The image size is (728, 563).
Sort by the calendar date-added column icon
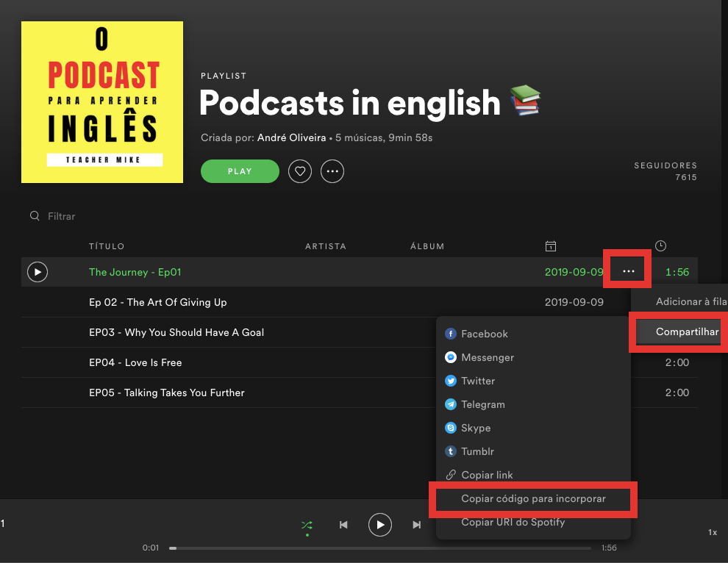pos(551,246)
